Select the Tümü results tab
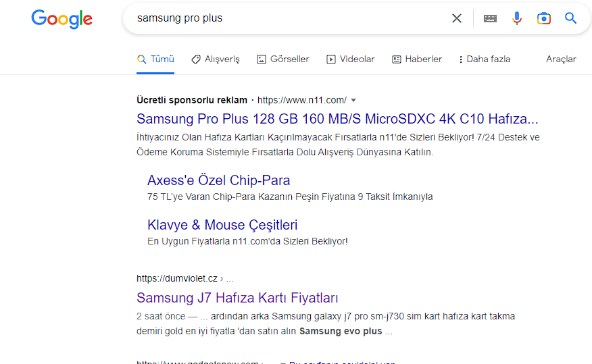 155,59
